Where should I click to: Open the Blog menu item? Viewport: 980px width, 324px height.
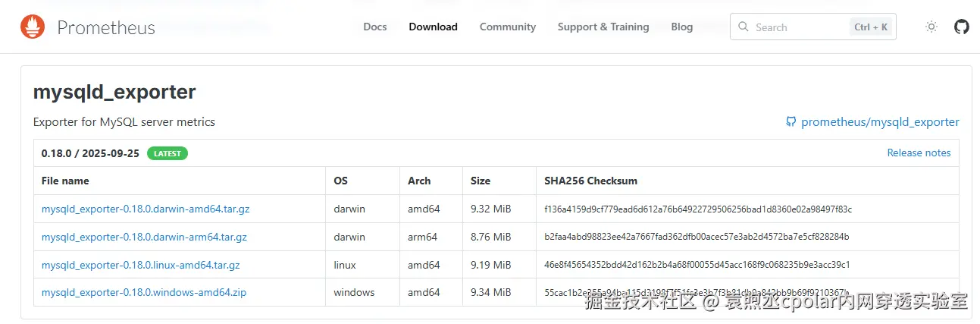click(681, 27)
